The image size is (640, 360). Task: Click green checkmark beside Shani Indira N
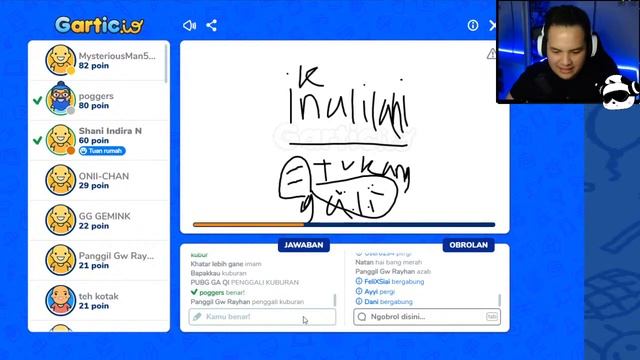[38, 140]
